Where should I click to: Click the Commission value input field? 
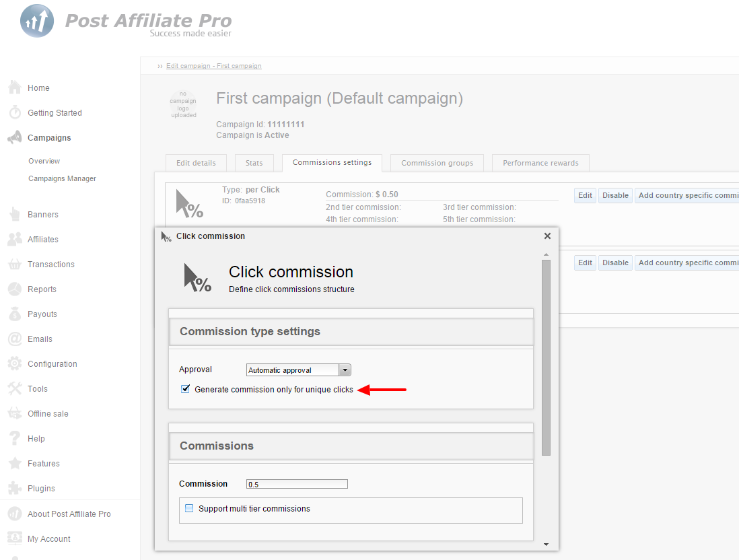coord(297,484)
